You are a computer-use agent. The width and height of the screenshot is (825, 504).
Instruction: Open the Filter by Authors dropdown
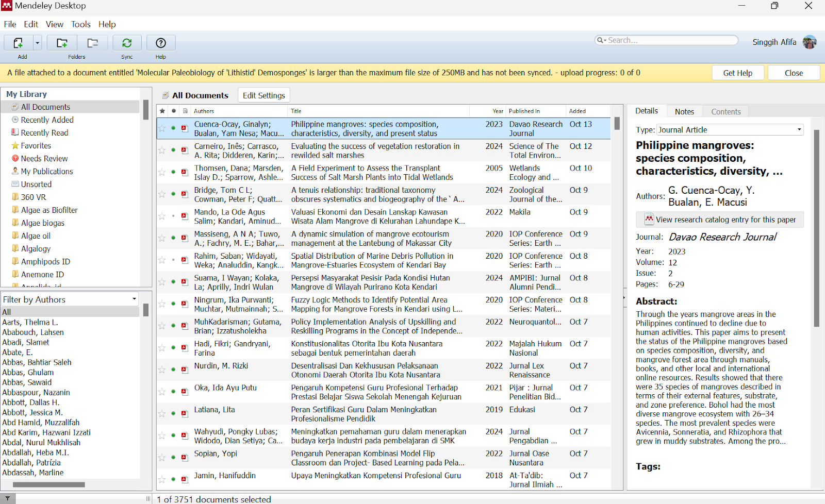[x=70, y=299]
